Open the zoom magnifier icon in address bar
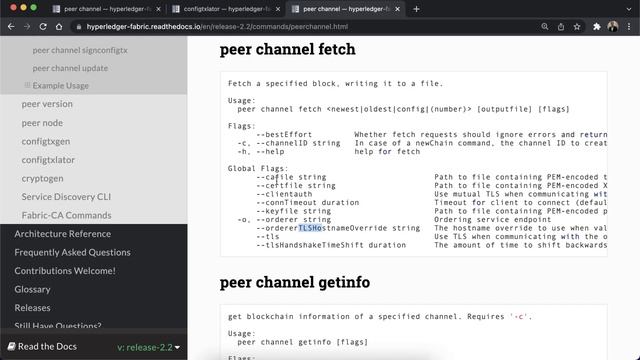Image resolution: width=640 pixels, height=360 pixels. (544, 27)
